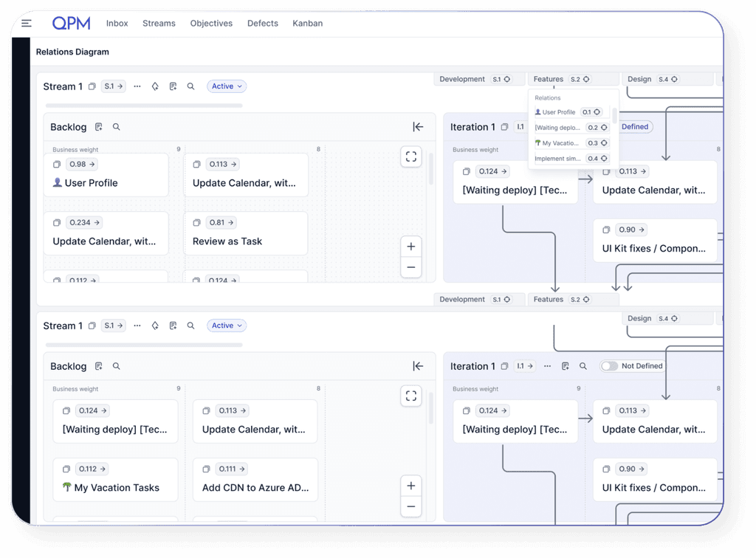Click add-note icon beside Not Defined toggle
The height and width of the screenshot is (558, 756).
coord(566,366)
